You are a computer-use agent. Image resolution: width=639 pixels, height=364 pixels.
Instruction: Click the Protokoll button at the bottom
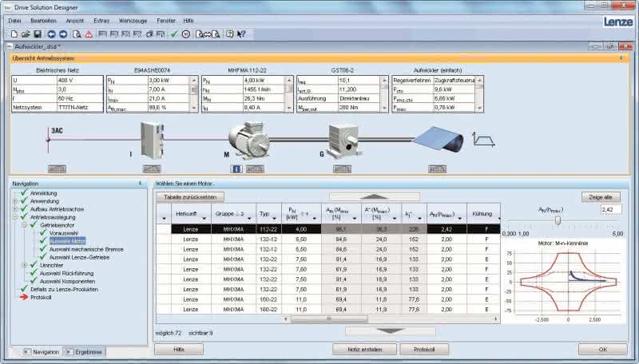424,350
